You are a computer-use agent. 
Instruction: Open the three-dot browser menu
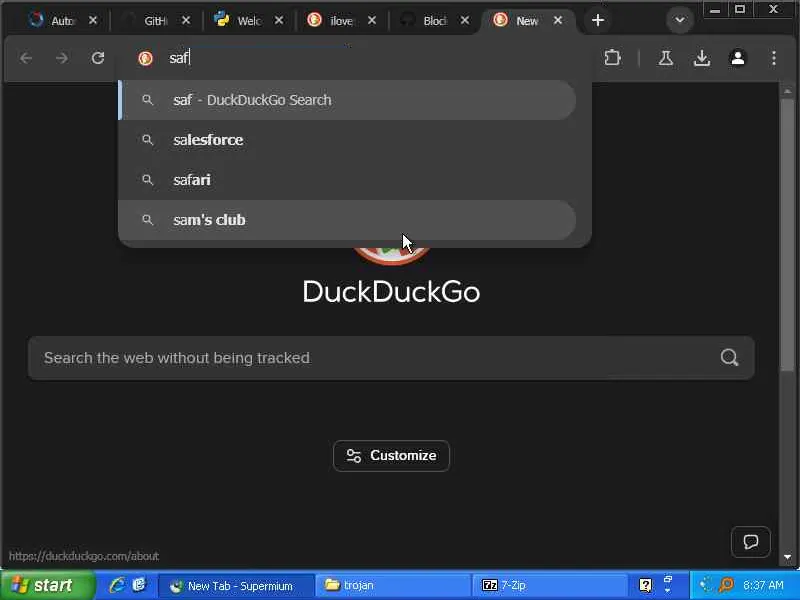click(774, 58)
